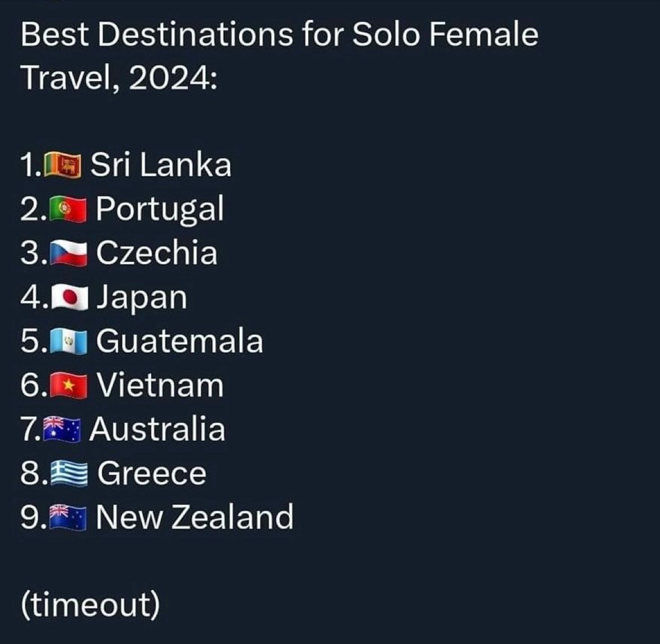Click the Best Destinations headline text
This screenshot has height=644, width=660.
click(x=279, y=56)
